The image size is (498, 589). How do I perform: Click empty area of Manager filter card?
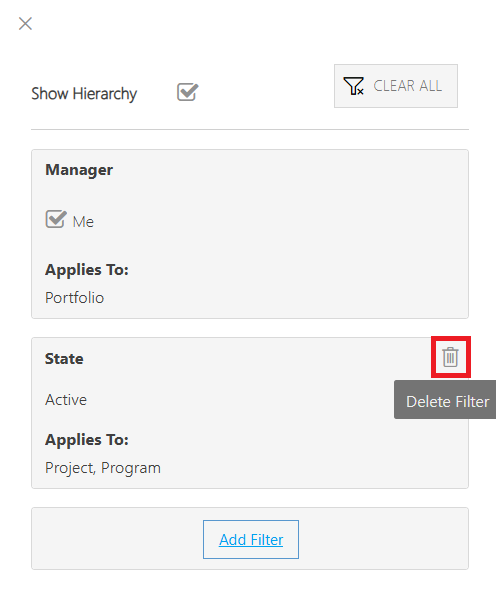[300, 233]
